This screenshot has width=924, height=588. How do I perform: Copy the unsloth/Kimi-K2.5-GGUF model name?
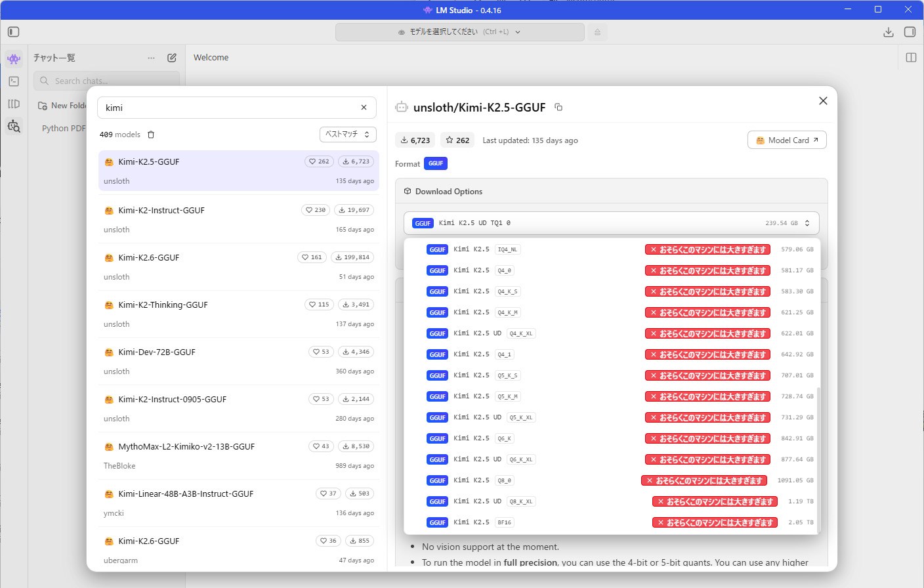point(558,107)
